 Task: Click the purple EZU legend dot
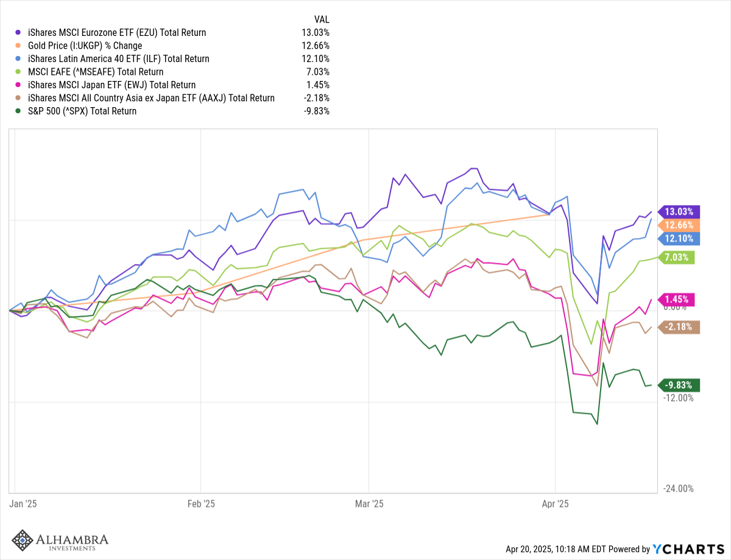(18, 33)
